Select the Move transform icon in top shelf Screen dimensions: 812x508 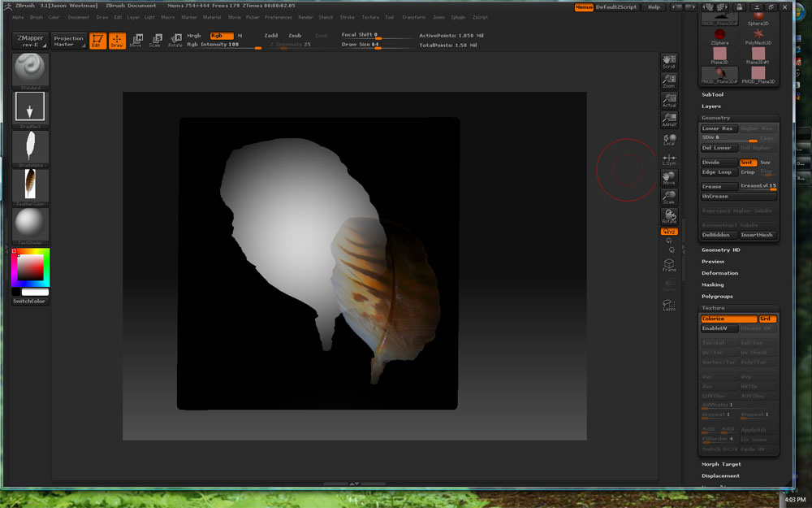point(136,41)
